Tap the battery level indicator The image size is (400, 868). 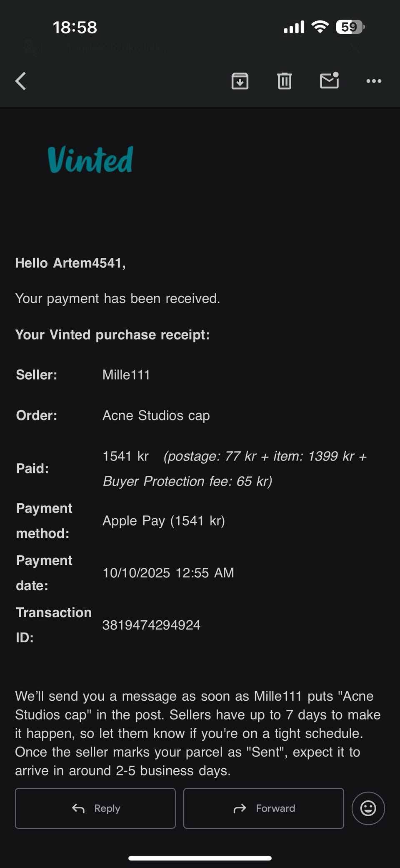(x=350, y=27)
